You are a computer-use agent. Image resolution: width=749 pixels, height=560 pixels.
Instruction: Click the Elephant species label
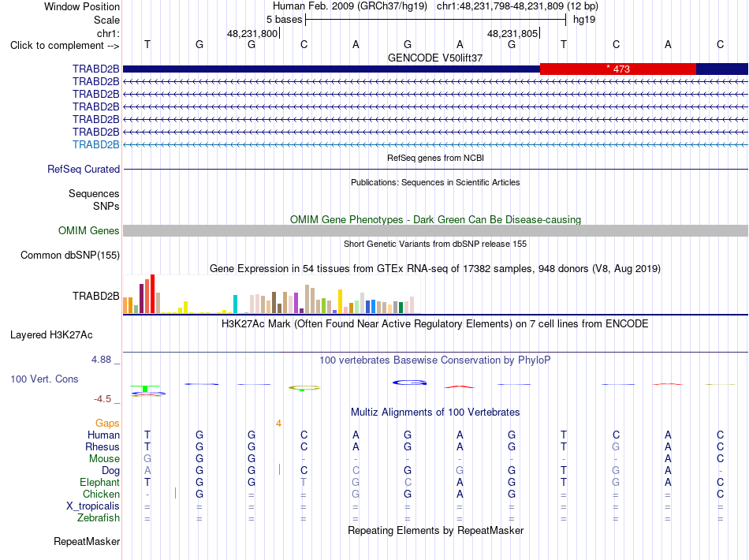[99, 482]
